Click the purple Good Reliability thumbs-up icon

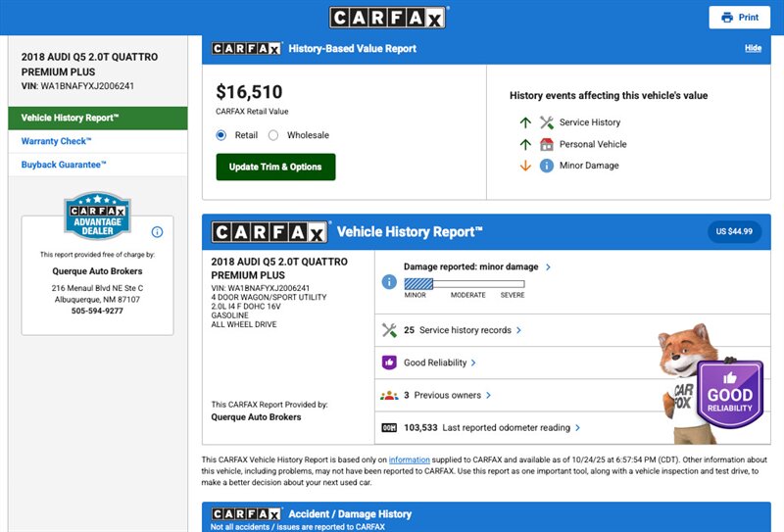[x=389, y=363]
